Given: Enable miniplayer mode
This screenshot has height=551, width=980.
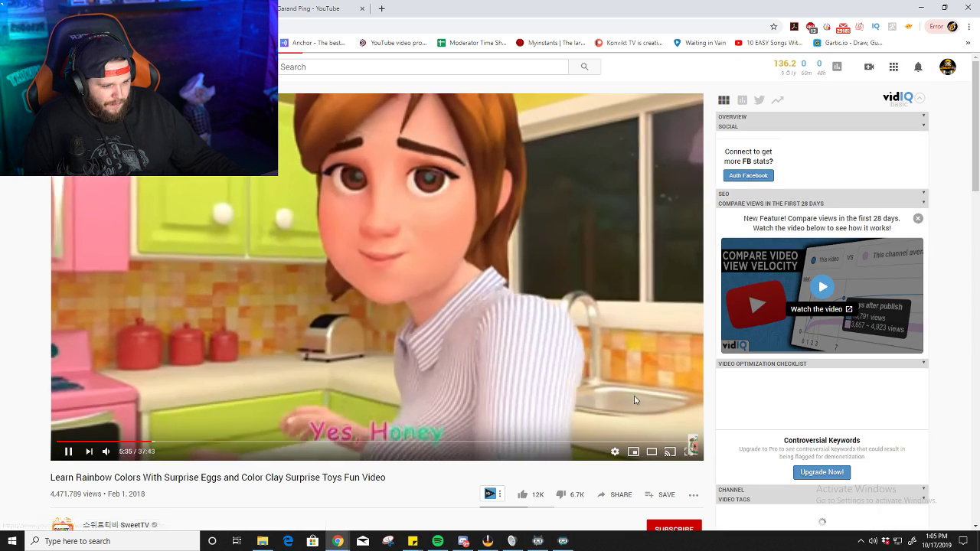Looking at the screenshot, I should point(633,452).
